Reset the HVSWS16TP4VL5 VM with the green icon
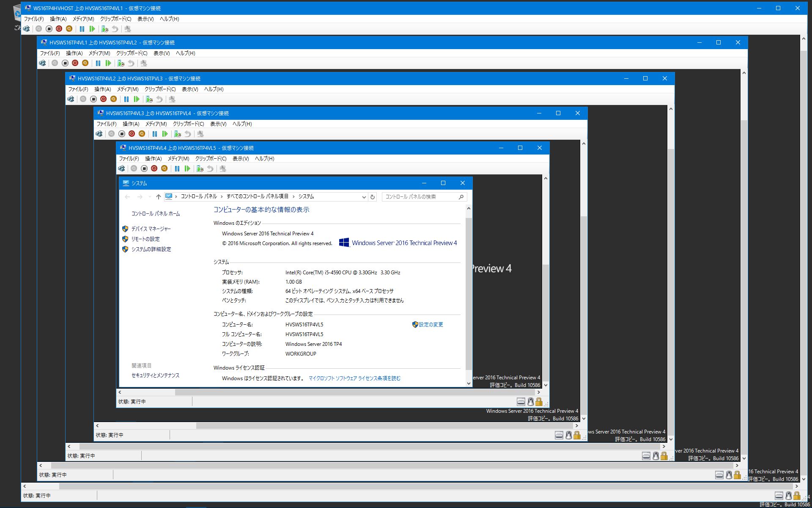 [x=187, y=168]
